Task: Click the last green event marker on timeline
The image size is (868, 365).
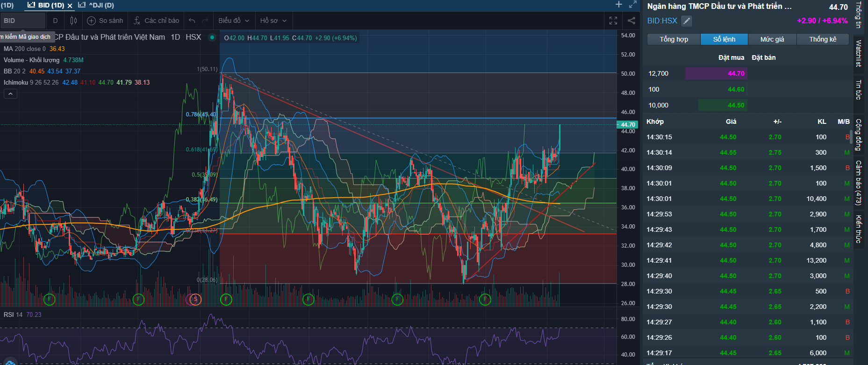Action: (x=485, y=300)
